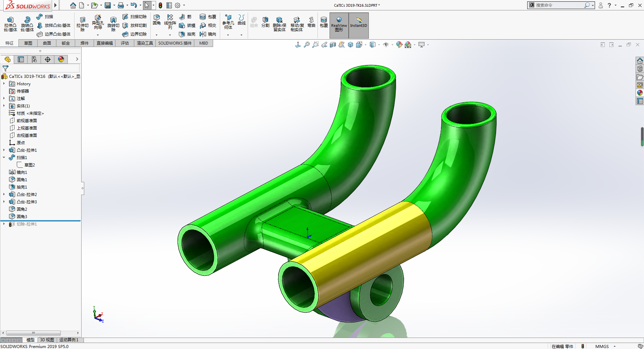The width and height of the screenshot is (644, 349).
Task: Choose the 拔模 draft tool
Action: pos(187,26)
